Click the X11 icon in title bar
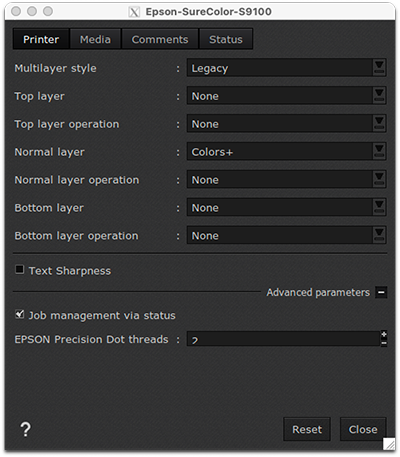 click(134, 12)
